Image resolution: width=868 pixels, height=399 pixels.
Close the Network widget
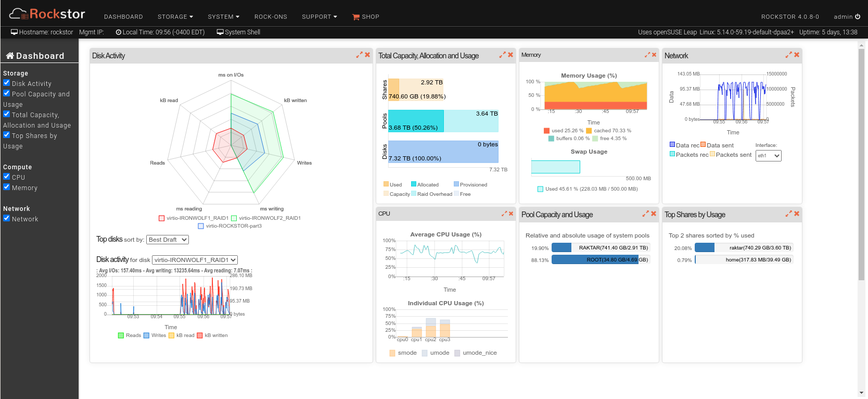point(797,55)
